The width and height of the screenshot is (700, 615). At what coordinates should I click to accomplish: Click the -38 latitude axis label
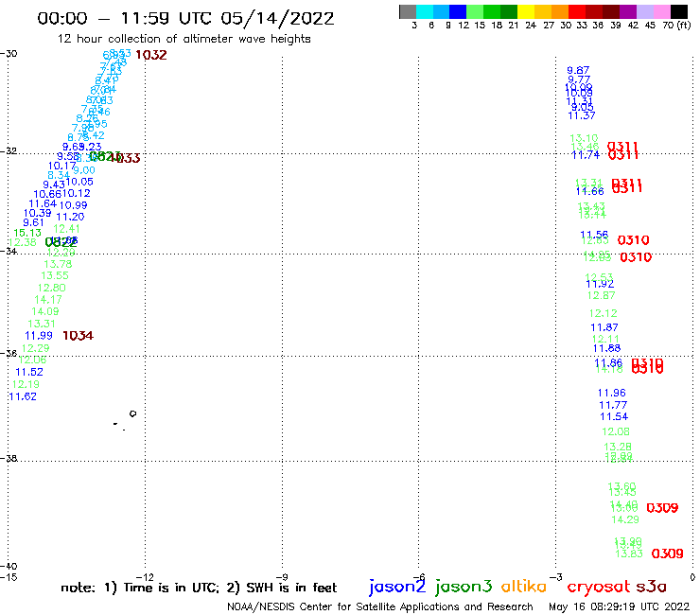(x=9, y=458)
